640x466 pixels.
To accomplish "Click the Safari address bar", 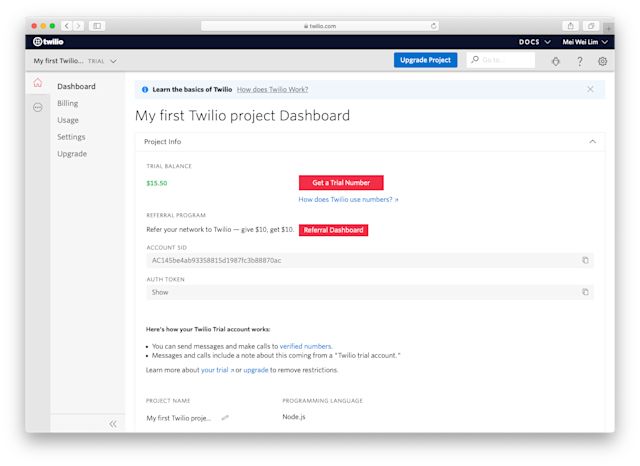I will (x=320, y=26).
